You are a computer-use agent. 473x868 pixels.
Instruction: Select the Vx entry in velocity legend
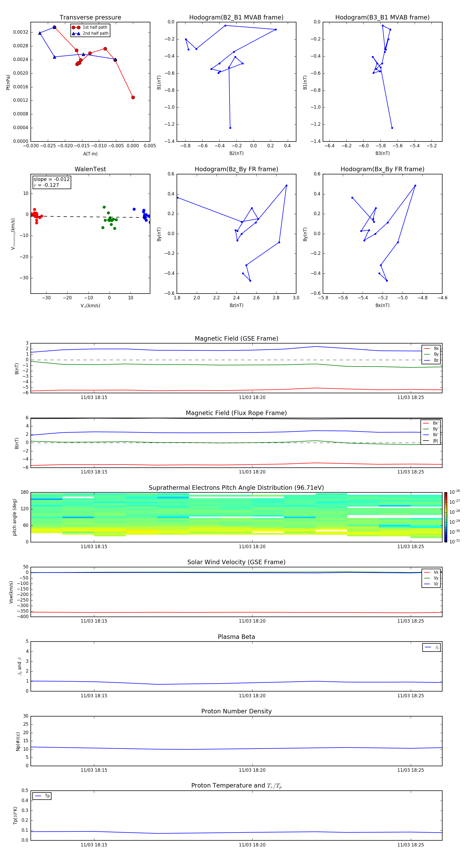(431, 572)
